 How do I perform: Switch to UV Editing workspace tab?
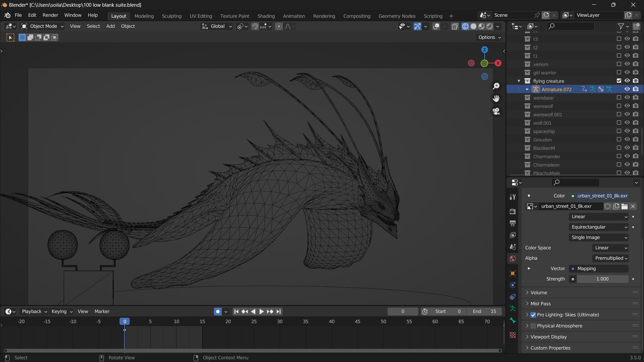coord(201,16)
